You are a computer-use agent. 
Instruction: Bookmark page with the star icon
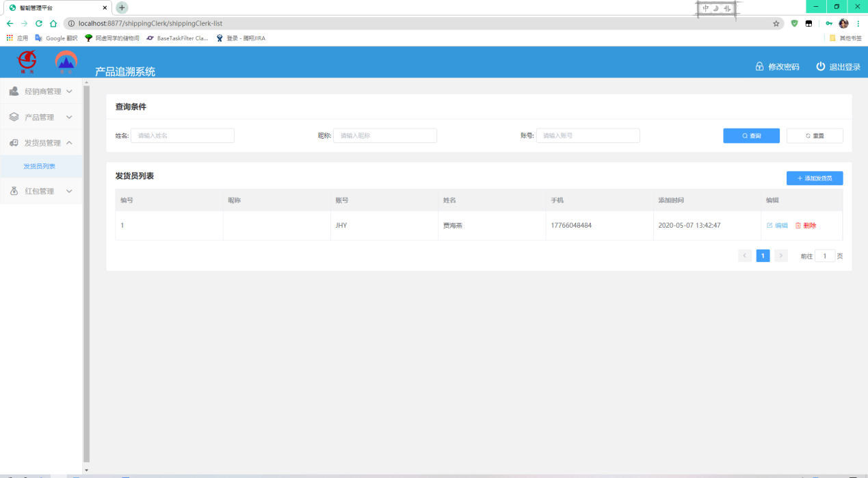776,23
